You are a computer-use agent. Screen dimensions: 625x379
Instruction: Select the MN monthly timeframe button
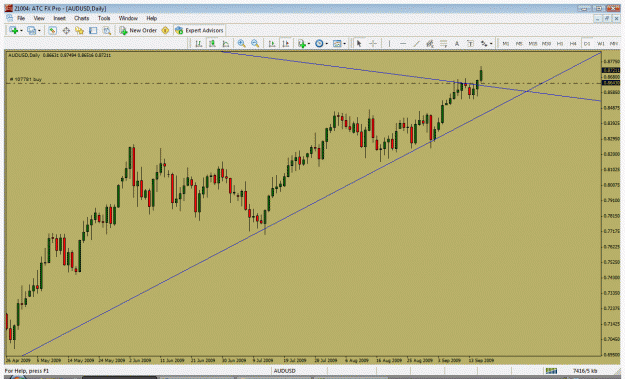point(614,43)
